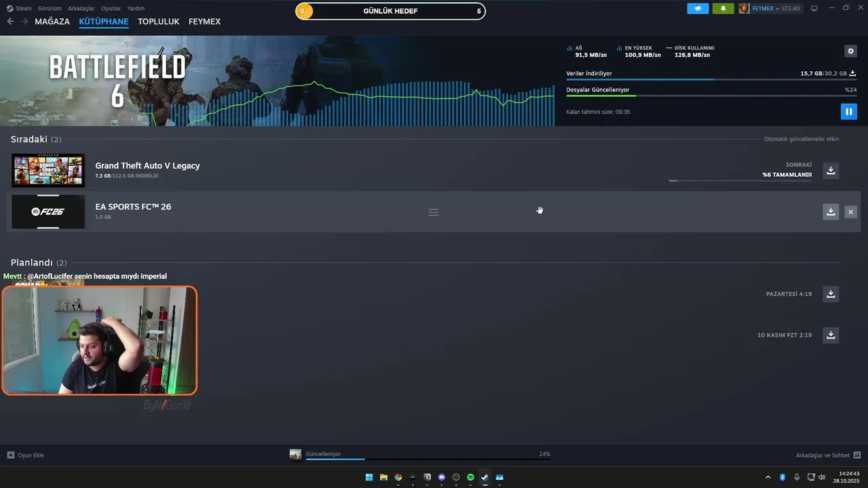Click the GÜNLÜK HEDEF goal bar
Image resolution: width=868 pixels, height=488 pixels.
[391, 11]
